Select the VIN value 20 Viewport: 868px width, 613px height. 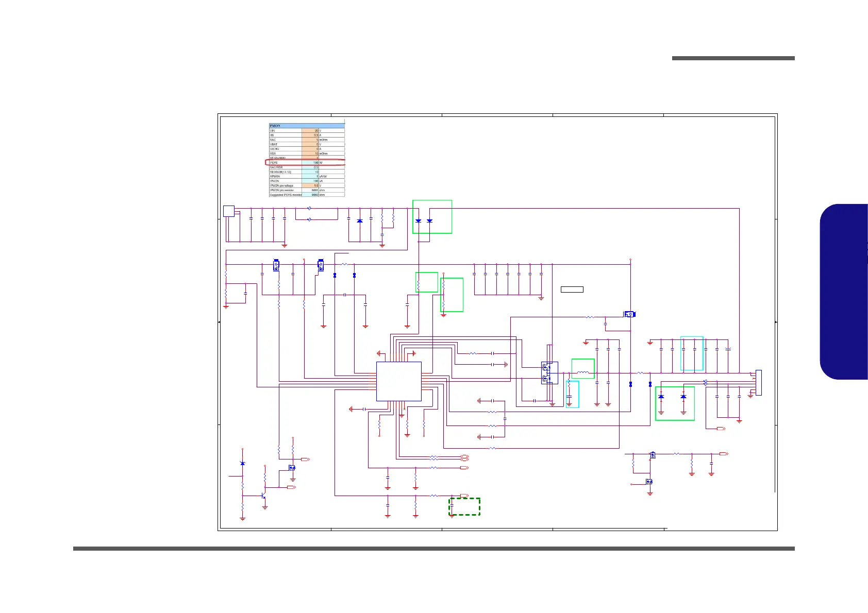pos(310,130)
